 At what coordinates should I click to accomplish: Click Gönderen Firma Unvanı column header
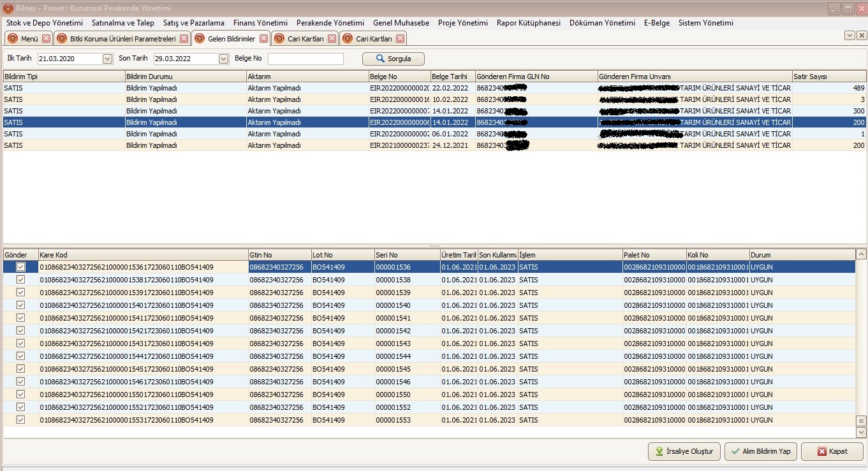click(695, 76)
